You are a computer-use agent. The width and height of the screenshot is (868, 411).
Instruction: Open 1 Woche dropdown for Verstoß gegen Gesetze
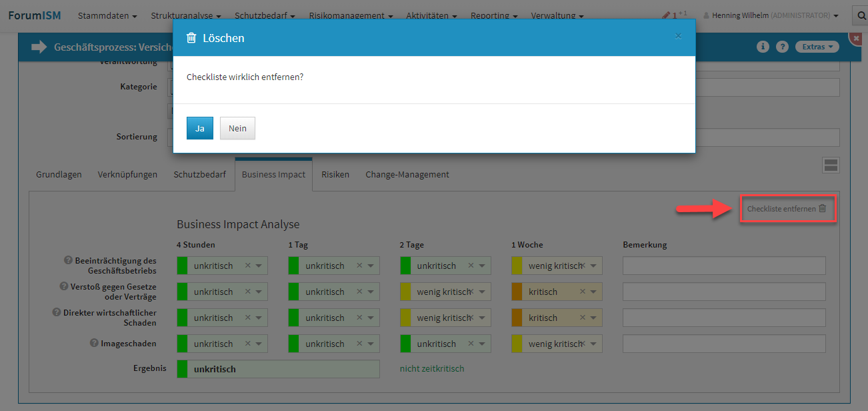tap(594, 292)
